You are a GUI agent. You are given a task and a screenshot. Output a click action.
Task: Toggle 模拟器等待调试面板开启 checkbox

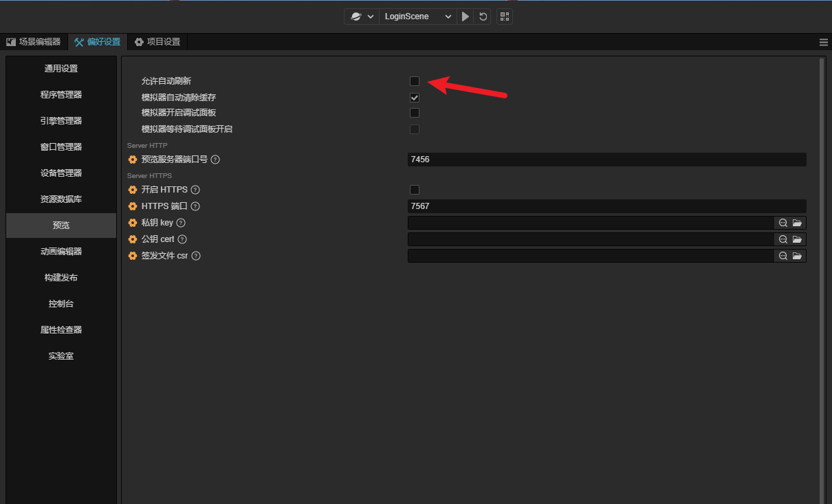415,129
